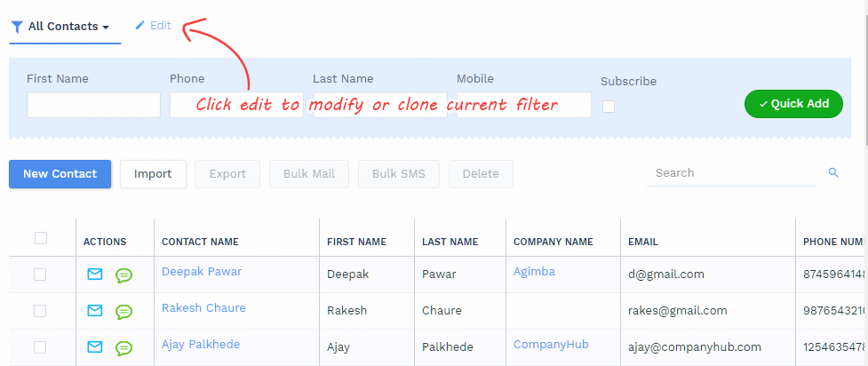Click the d@gmail.com email cell
The height and width of the screenshot is (366, 868).
[666, 274]
